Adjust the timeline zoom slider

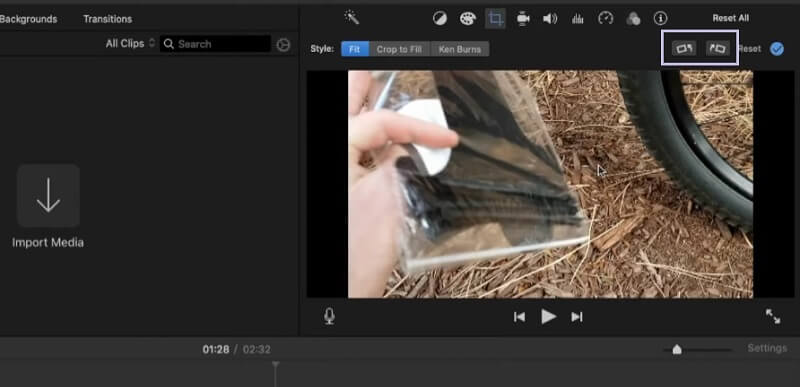pyautogui.click(x=677, y=349)
